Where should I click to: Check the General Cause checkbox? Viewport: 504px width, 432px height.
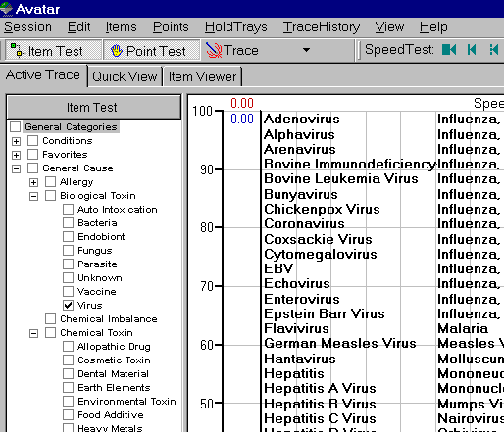[32, 168]
